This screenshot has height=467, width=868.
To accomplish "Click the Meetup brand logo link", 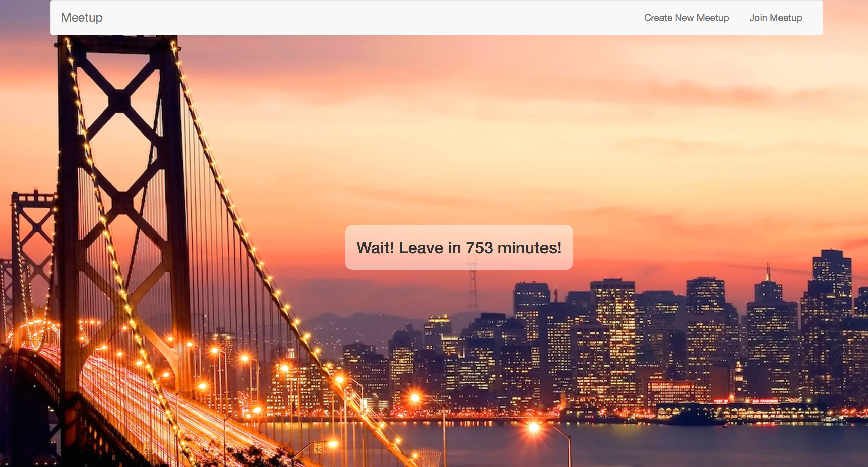I will pos(82,18).
